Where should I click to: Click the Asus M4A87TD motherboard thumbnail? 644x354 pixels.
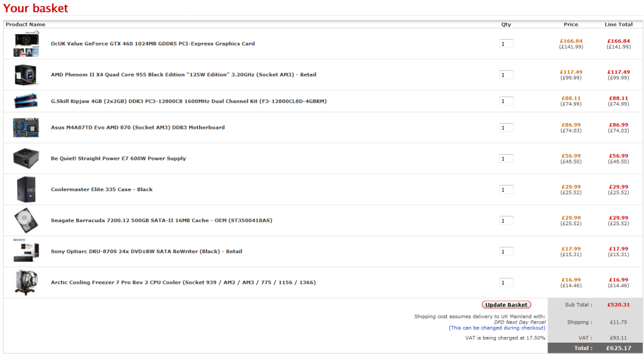[26, 127]
